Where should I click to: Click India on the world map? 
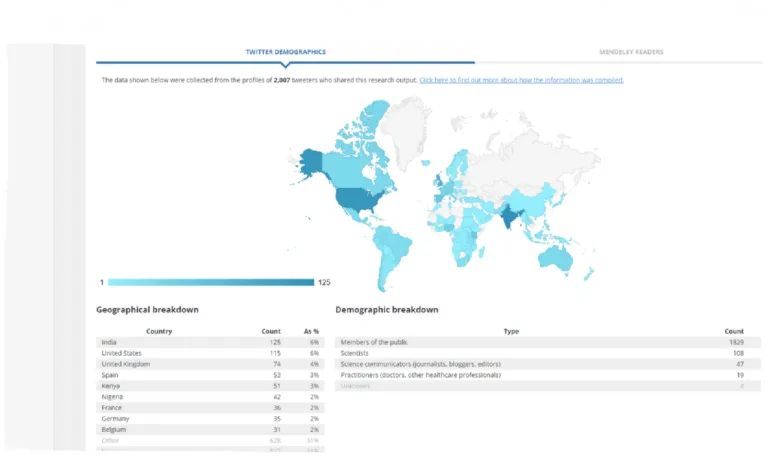511,216
